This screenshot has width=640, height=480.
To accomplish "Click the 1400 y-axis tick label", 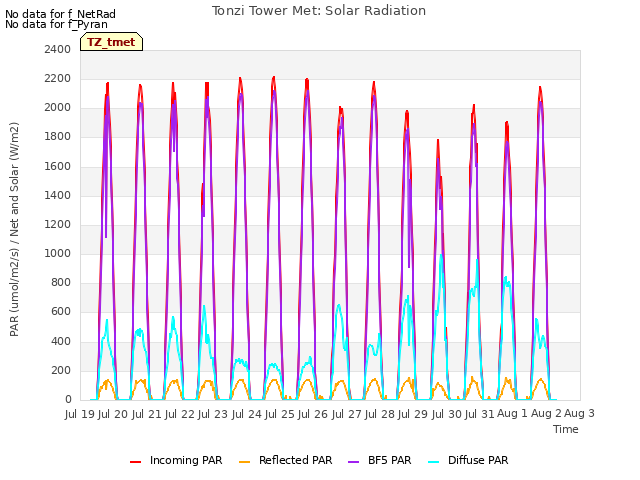I will [x=58, y=195].
